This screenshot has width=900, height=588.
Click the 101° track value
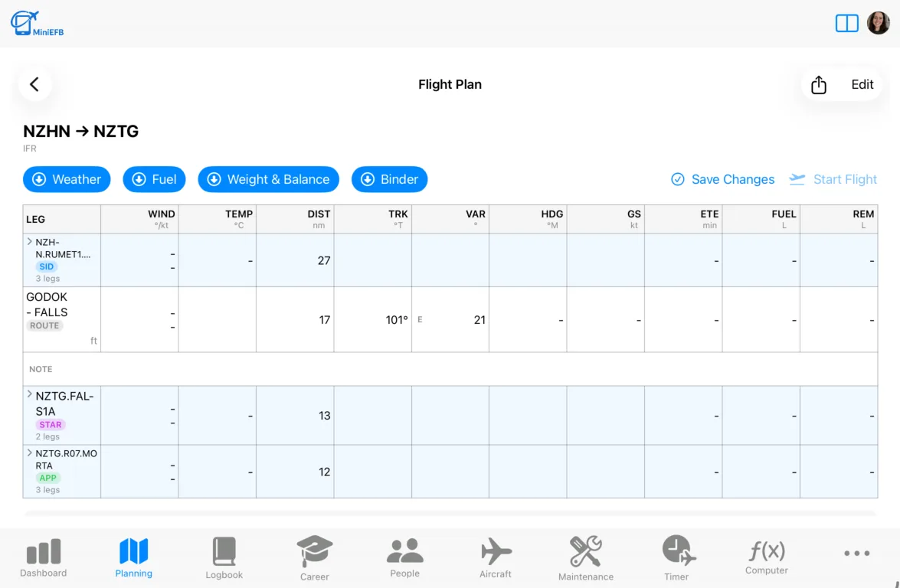(397, 320)
